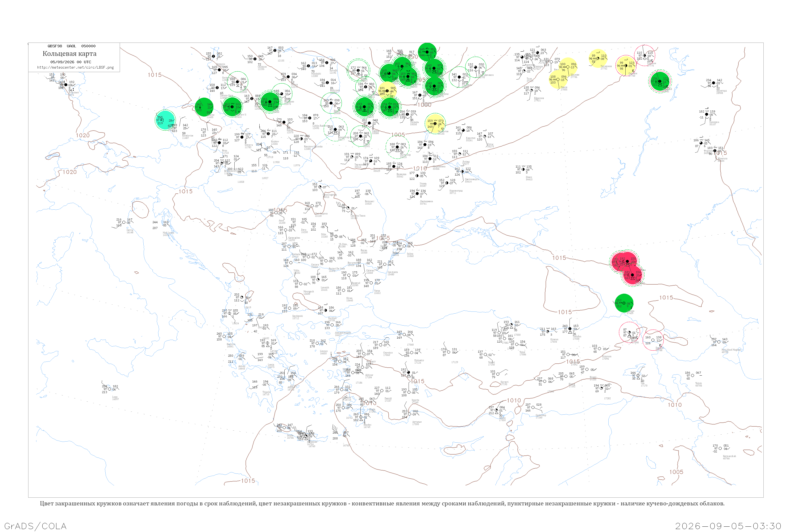Select the lone green circle below red cluster
Viewport: 798px width, 532px height.
(x=624, y=303)
